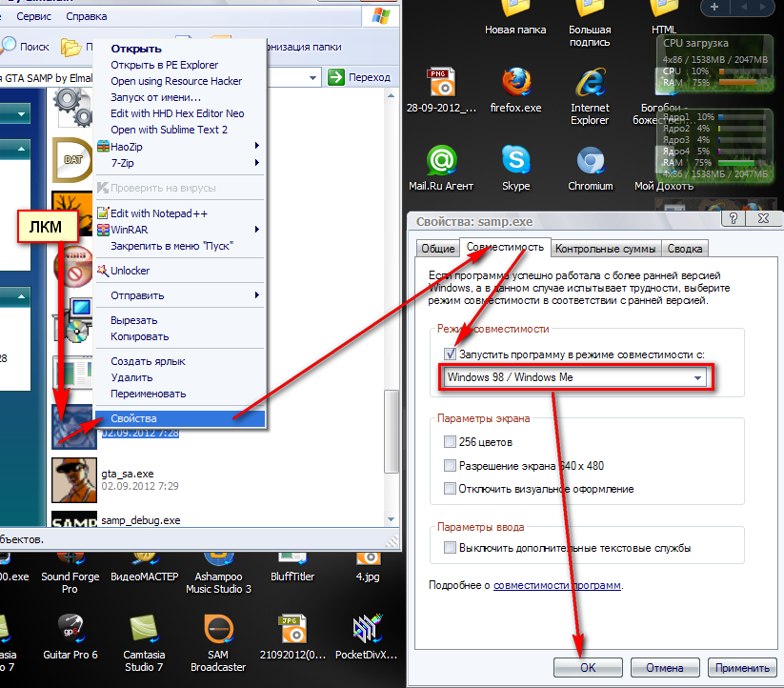Select the DAT file icon in Explorer
Screen dimensions: 784x688
(72, 160)
